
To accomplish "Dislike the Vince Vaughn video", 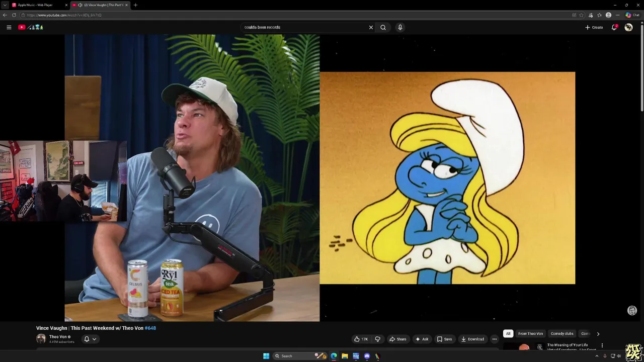I will (x=378, y=339).
